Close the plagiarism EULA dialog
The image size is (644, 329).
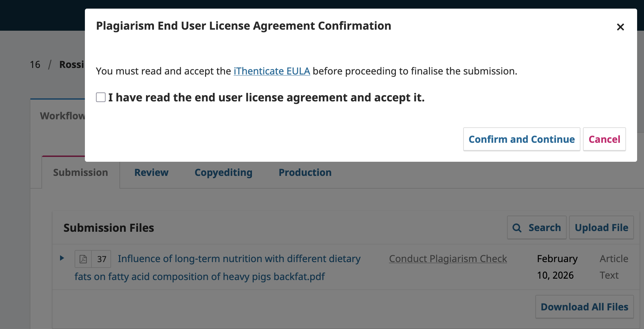(x=620, y=27)
